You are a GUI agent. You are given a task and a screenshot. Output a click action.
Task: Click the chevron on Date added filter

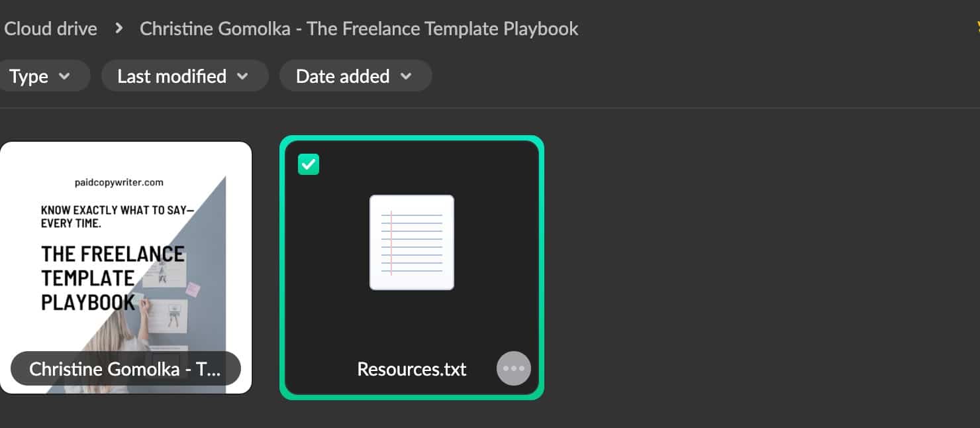tap(406, 76)
